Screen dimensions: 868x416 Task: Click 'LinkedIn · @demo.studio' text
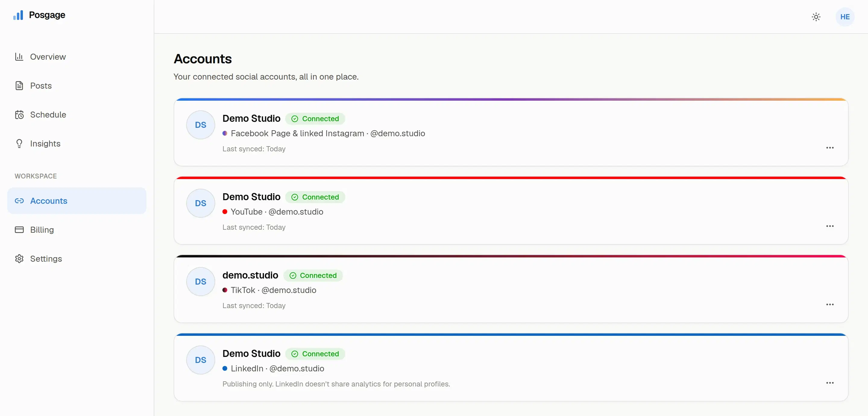pos(278,368)
